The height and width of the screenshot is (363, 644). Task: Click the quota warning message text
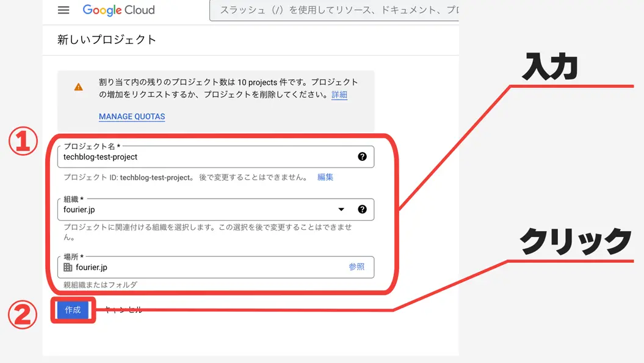pos(228,89)
